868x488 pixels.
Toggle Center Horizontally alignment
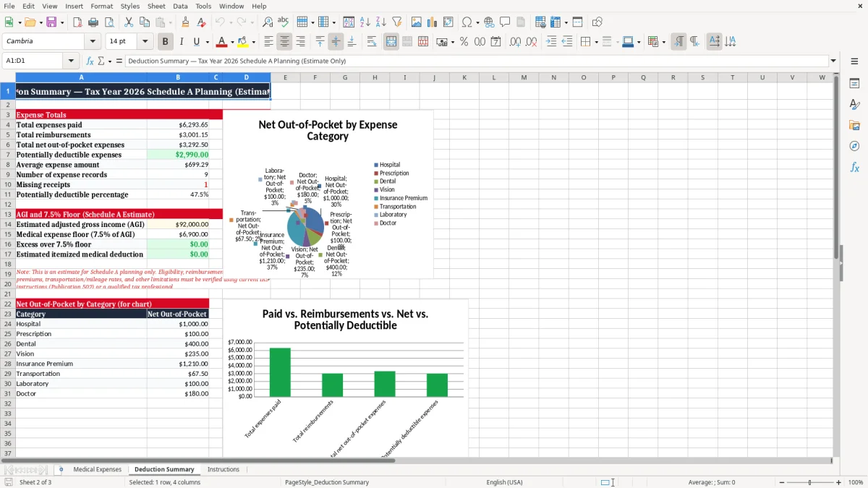pyautogui.click(x=284, y=42)
